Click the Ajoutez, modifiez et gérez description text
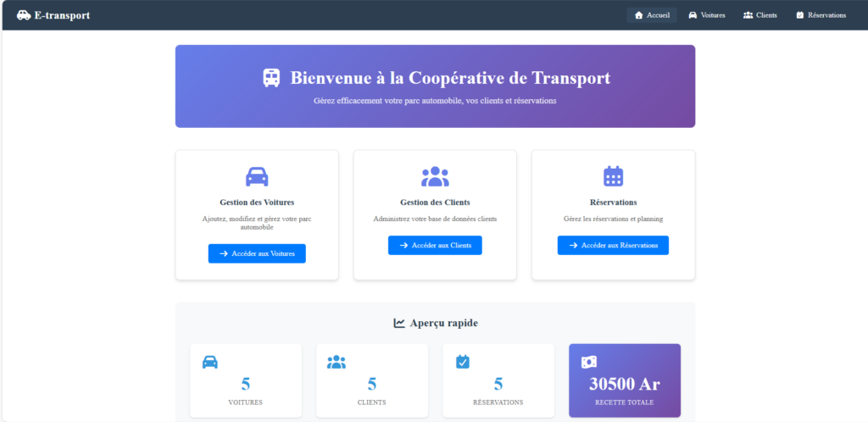This screenshot has width=868, height=422. pos(257,223)
